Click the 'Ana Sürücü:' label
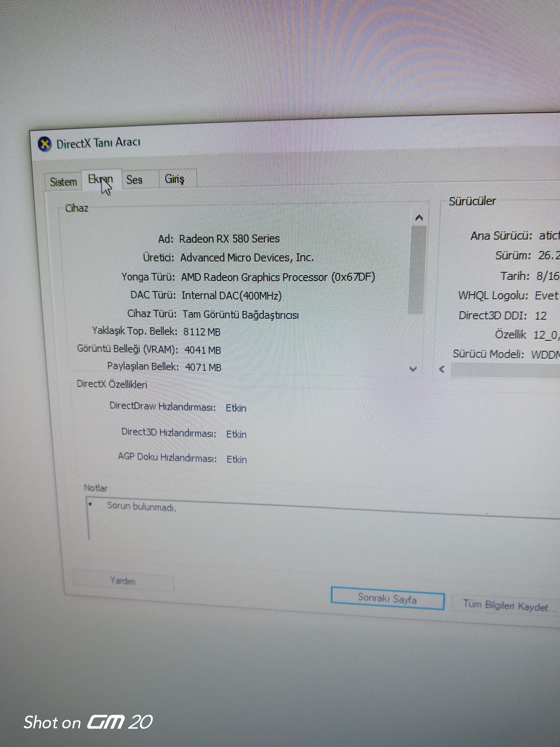 click(501, 235)
